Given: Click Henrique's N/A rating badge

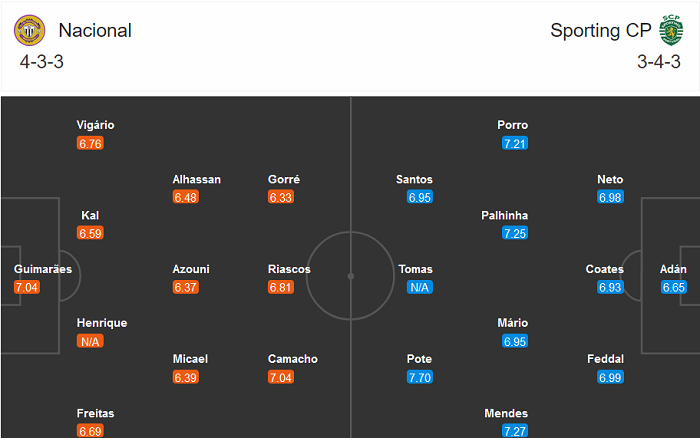Looking at the screenshot, I should (91, 341).
